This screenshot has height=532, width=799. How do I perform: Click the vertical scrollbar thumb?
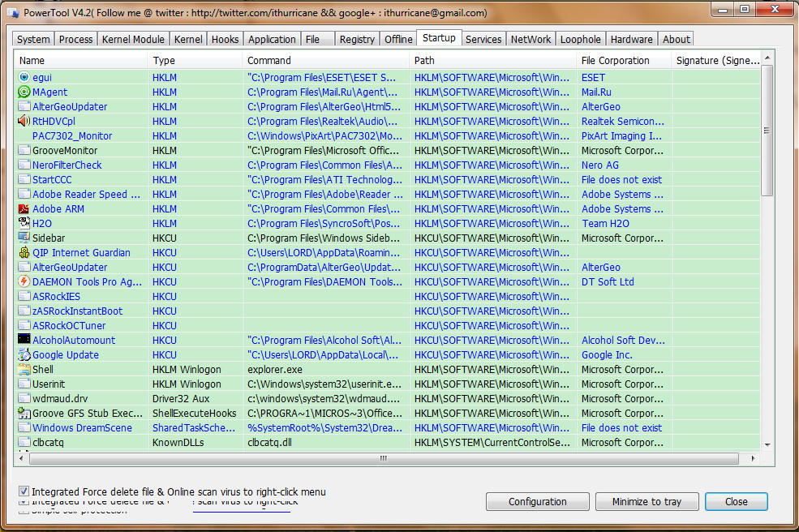[x=767, y=131]
